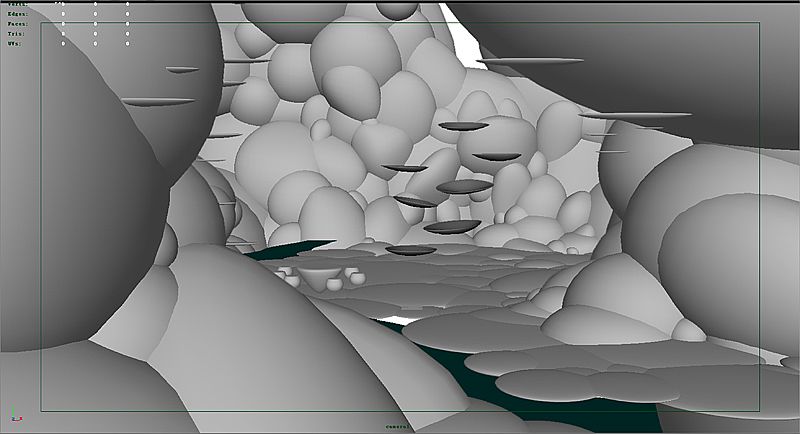Click the last UVs count value
Viewport: 800px width, 434px height.
tap(127, 44)
